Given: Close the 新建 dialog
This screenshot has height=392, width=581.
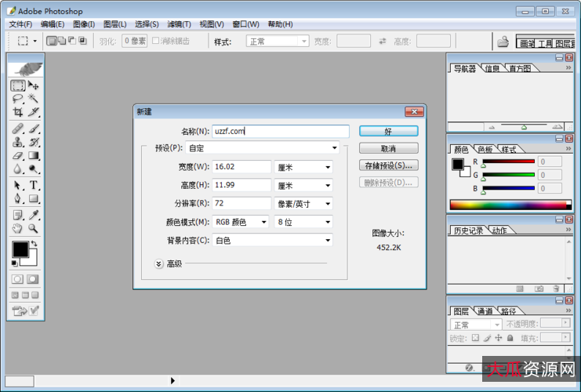Looking at the screenshot, I should [x=414, y=111].
